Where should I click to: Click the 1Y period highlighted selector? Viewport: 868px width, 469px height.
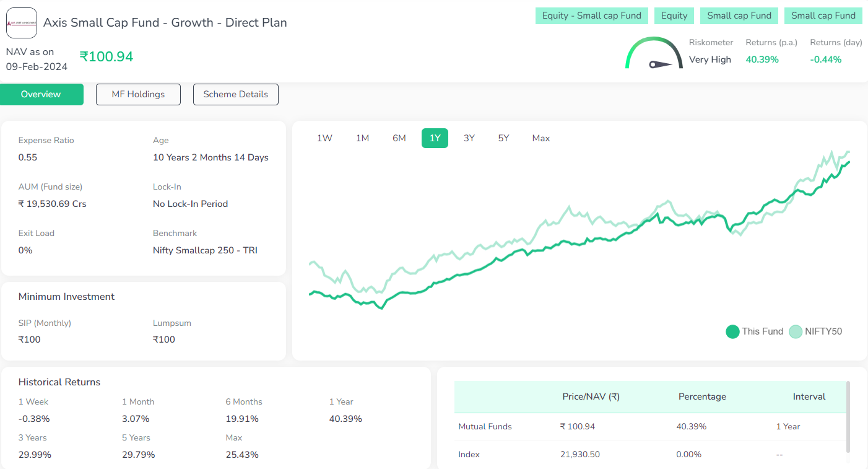[x=434, y=138]
